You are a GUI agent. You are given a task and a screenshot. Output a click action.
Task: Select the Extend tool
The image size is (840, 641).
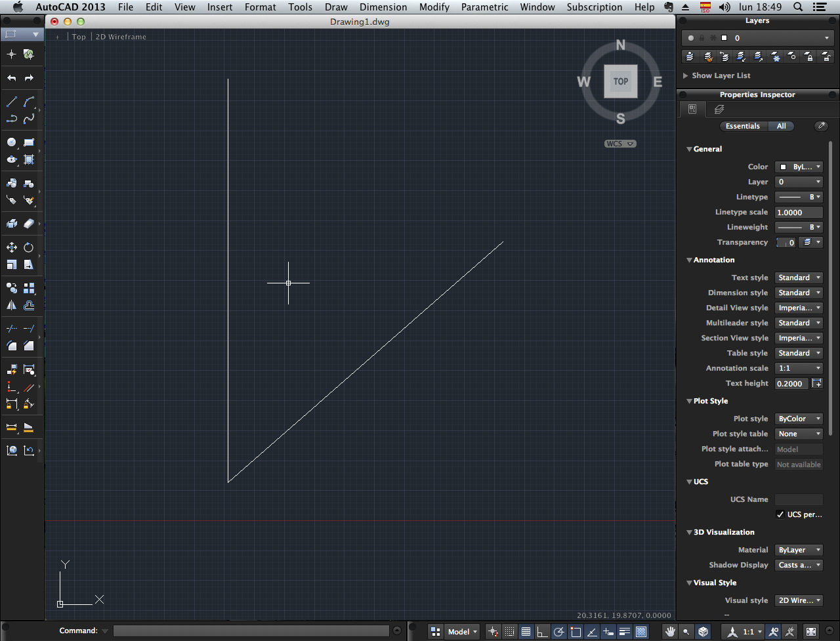tap(29, 328)
